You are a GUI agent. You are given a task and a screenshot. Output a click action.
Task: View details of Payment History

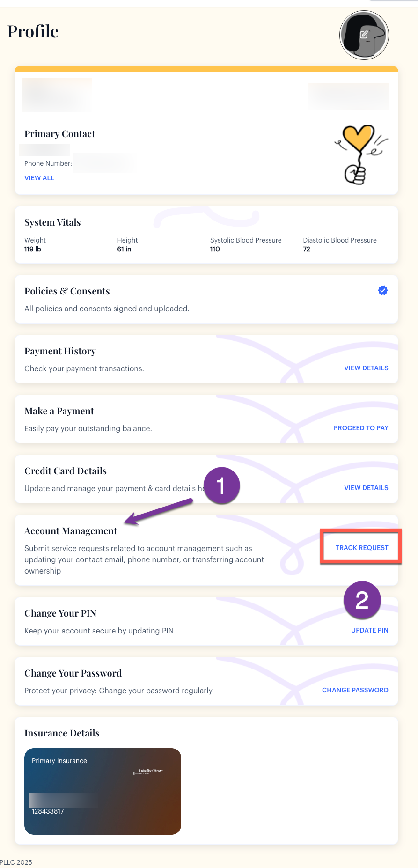[x=366, y=368]
